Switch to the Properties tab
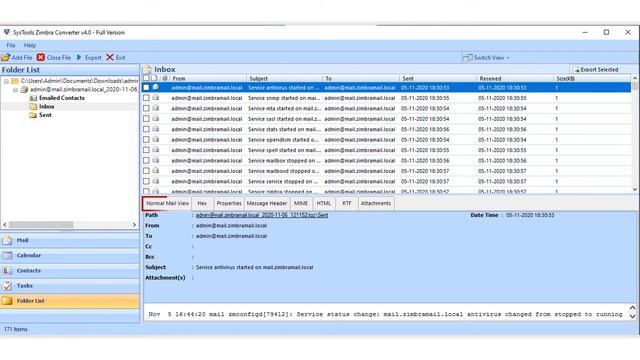Screen dimensions: 640x360 click(x=229, y=203)
